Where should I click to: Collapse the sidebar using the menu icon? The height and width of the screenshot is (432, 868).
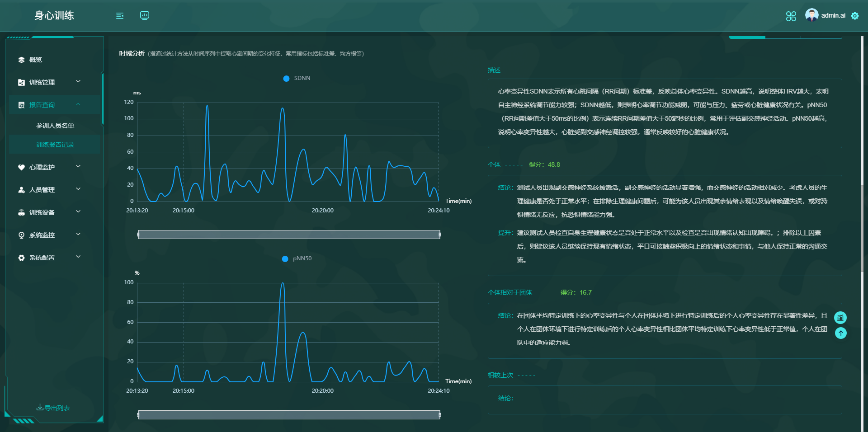(x=120, y=15)
